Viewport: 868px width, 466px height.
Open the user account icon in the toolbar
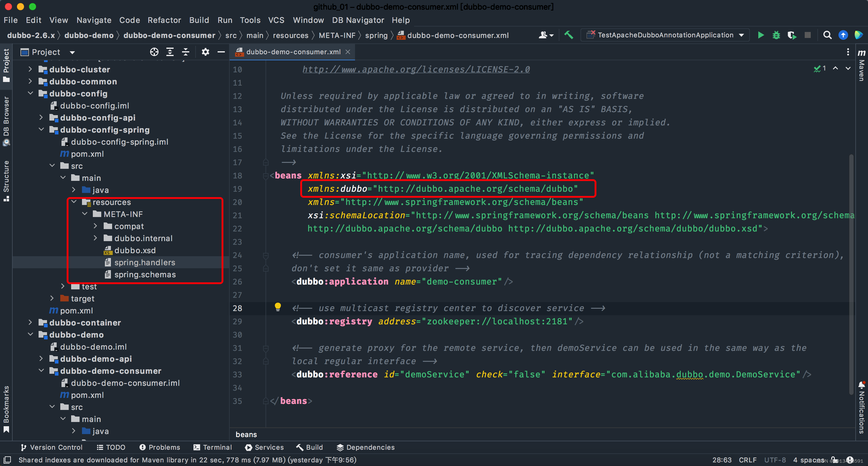(x=546, y=35)
